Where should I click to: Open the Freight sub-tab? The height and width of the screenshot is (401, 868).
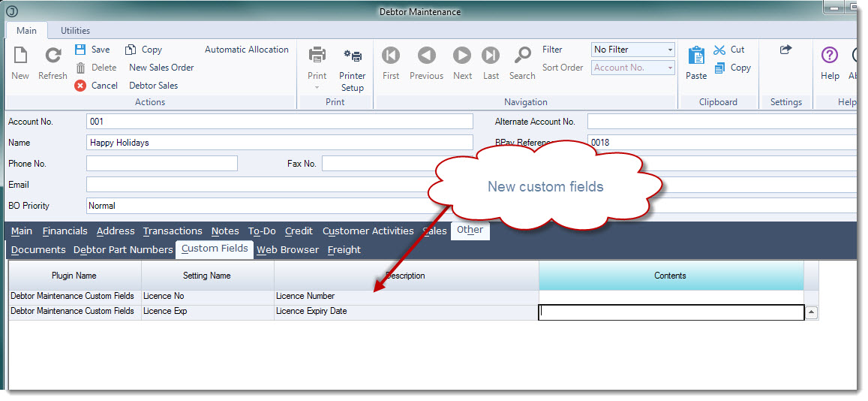coord(344,250)
